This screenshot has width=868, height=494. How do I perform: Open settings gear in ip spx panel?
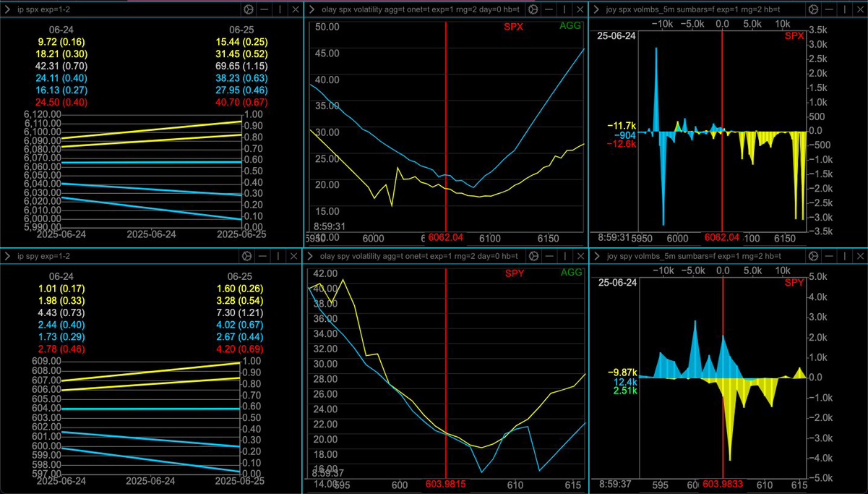click(248, 9)
